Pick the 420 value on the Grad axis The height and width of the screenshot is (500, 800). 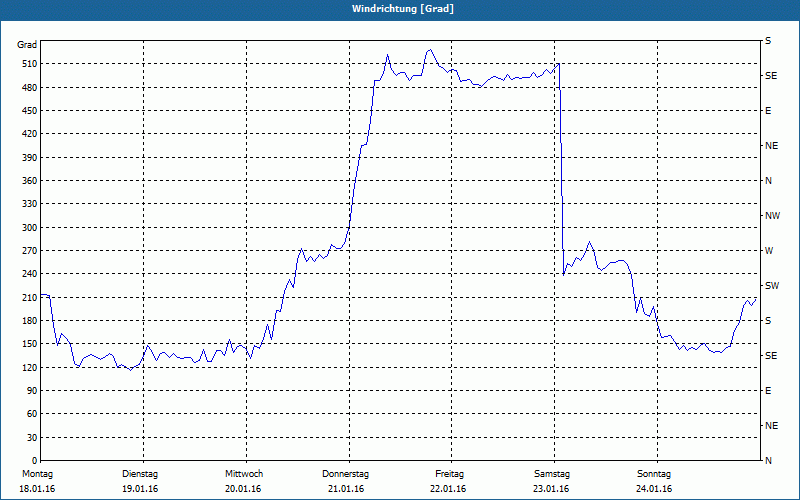pos(29,134)
